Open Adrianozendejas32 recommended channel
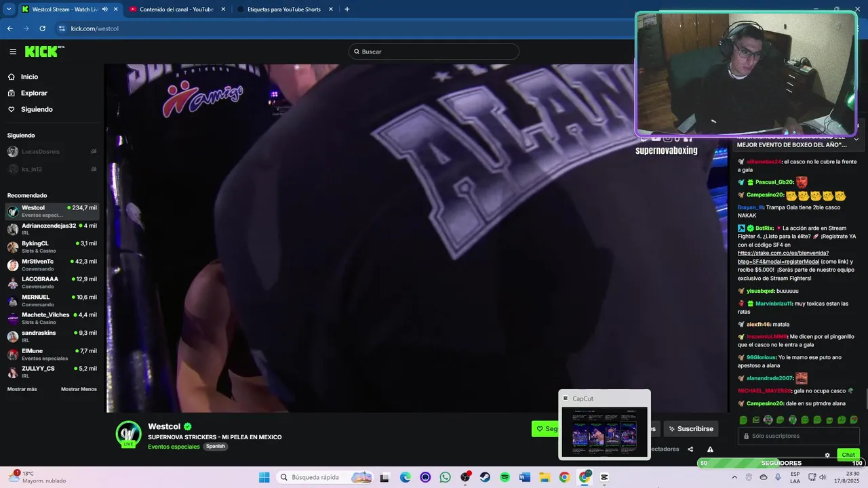The image size is (868, 488). click(x=52, y=229)
